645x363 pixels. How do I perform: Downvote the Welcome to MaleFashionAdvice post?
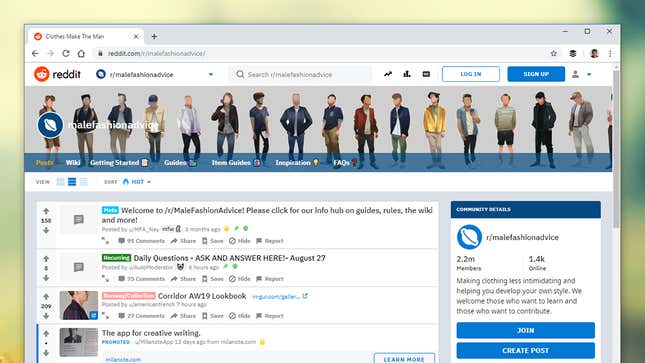[46, 230]
